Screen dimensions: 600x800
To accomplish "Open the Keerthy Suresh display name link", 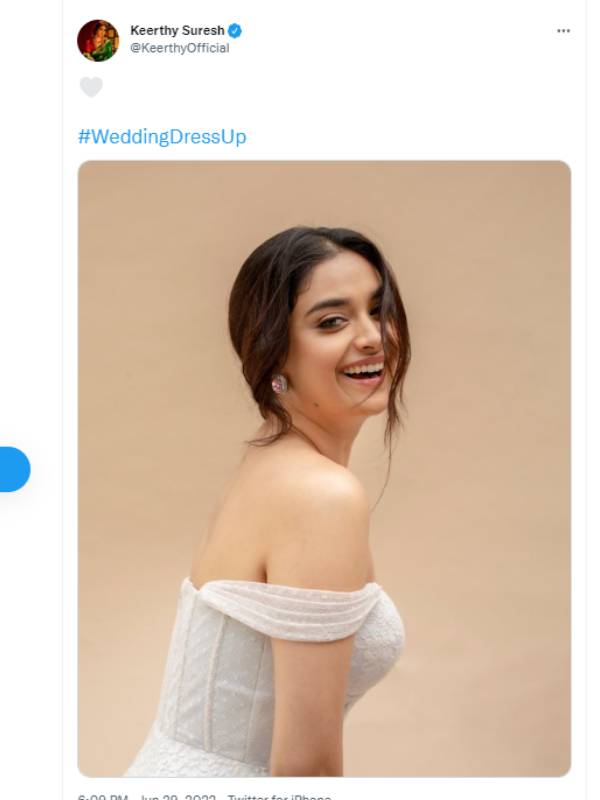I will (177, 31).
